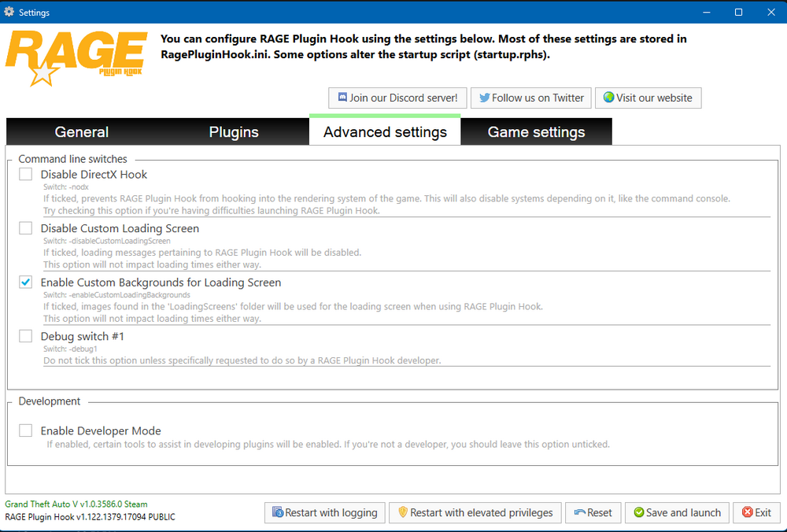This screenshot has height=532, width=787.
Task: Click the RAGE Plugin Hook logo
Action: [x=76, y=57]
